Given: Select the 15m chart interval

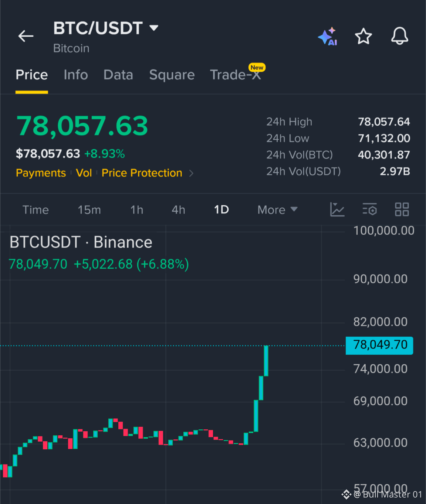Looking at the screenshot, I should (x=89, y=210).
